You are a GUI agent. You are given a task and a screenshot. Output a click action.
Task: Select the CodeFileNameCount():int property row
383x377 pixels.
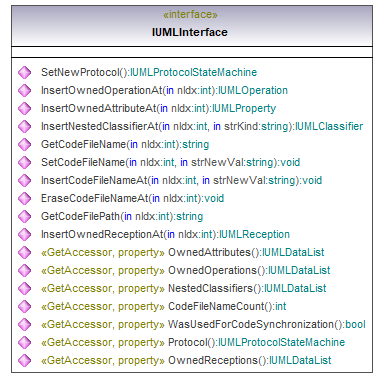(164, 306)
